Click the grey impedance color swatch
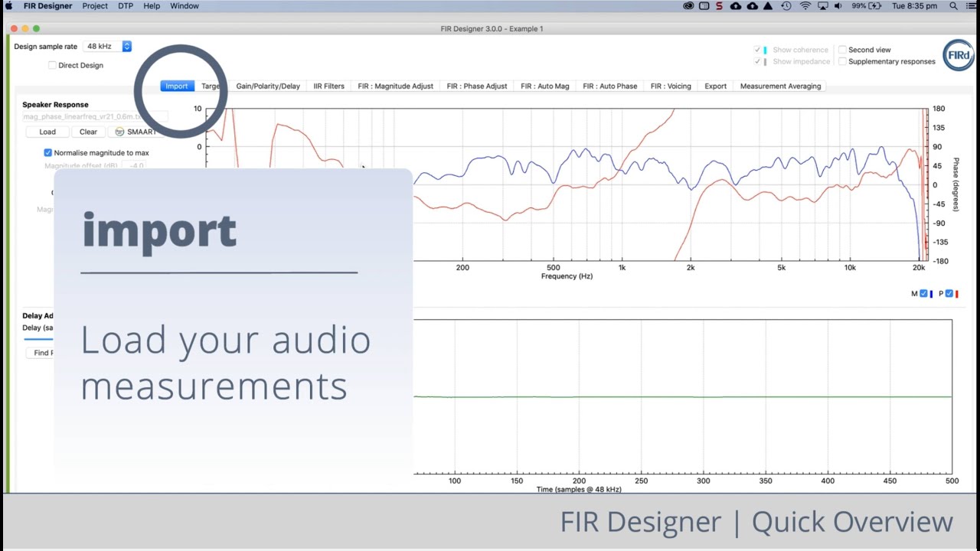Screen dimensions: 980x551 click(x=766, y=61)
